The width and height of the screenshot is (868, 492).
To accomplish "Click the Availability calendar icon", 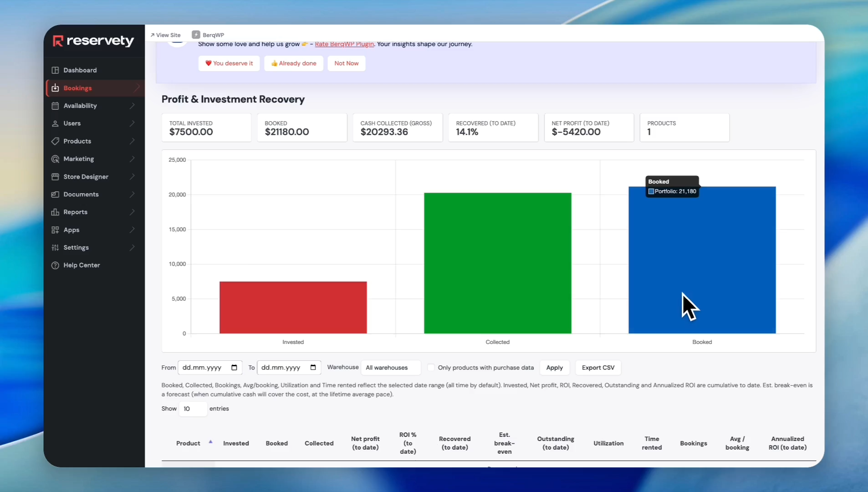I will coord(55,106).
